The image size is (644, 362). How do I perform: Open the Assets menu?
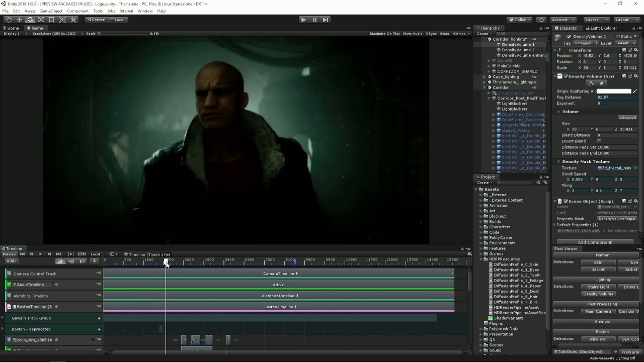coord(30,11)
